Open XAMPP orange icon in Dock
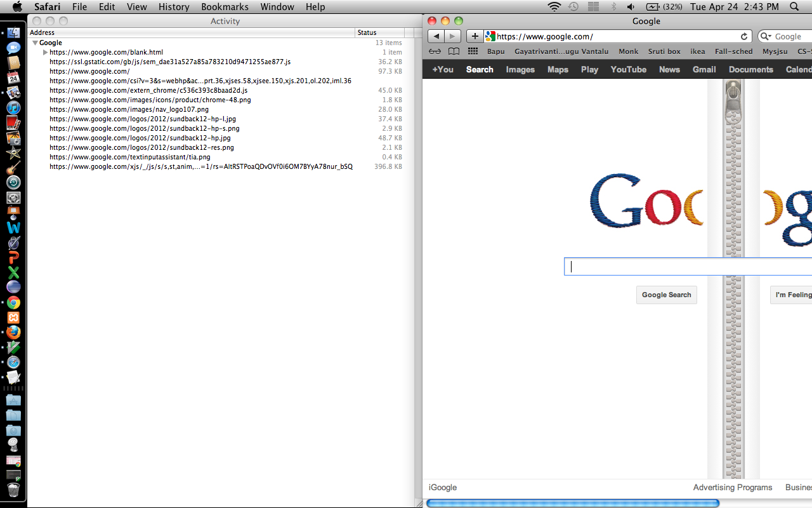The height and width of the screenshot is (508, 812). point(13,317)
